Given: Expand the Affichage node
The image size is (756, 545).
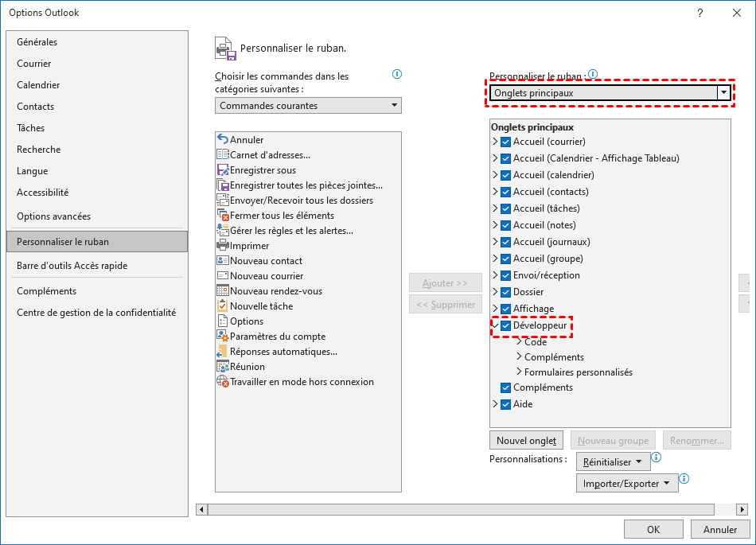Looking at the screenshot, I should tap(495, 309).
